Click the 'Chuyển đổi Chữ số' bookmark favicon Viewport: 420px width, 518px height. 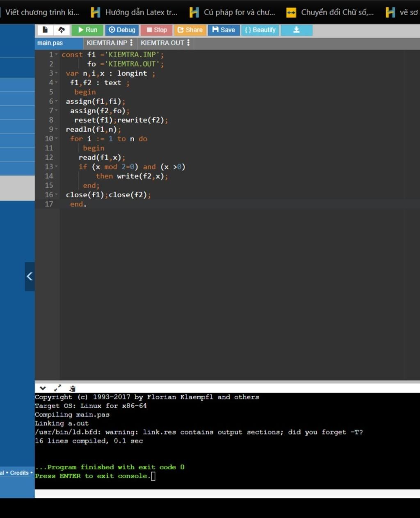point(291,13)
